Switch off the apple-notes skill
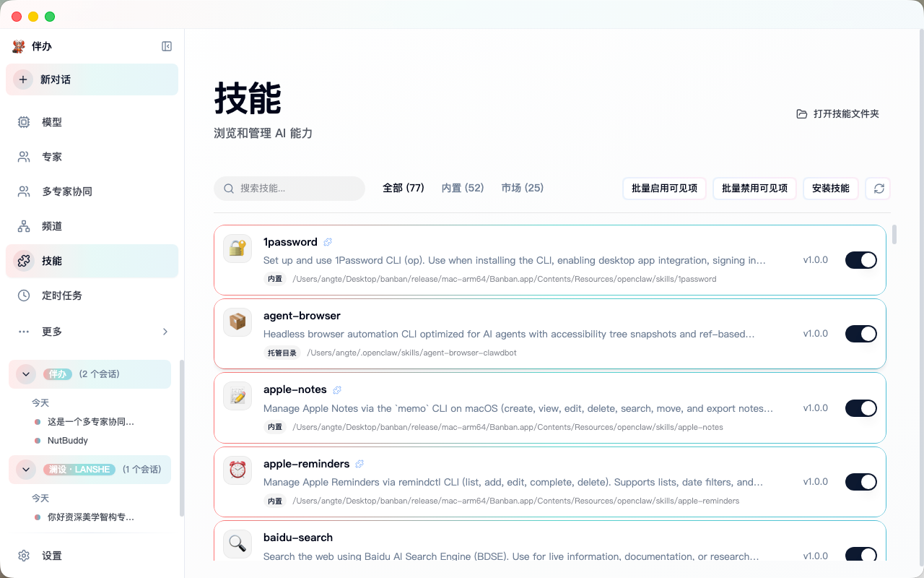The width and height of the screenshot is (924, 578). click(860, 408)
